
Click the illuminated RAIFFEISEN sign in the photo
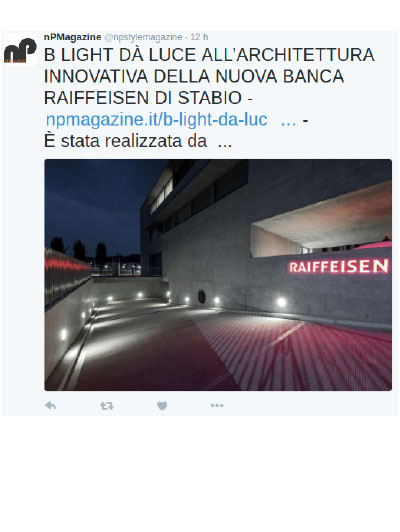pos(339,266)
